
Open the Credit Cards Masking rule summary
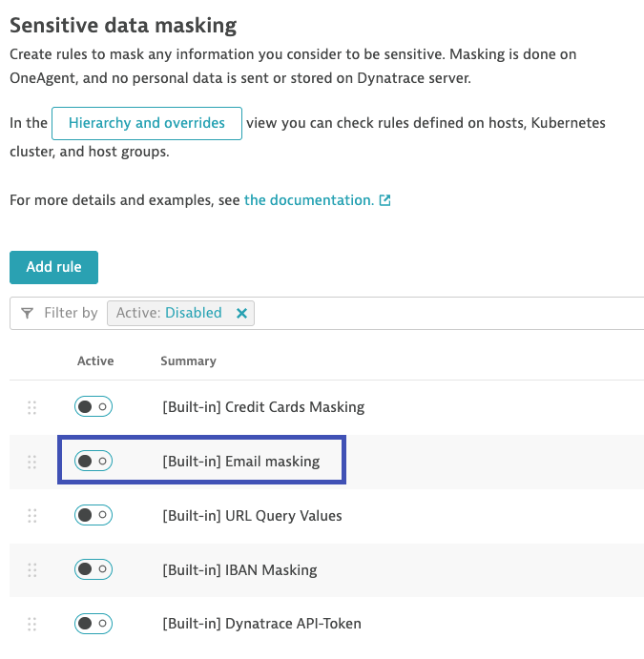pos(263,407)
